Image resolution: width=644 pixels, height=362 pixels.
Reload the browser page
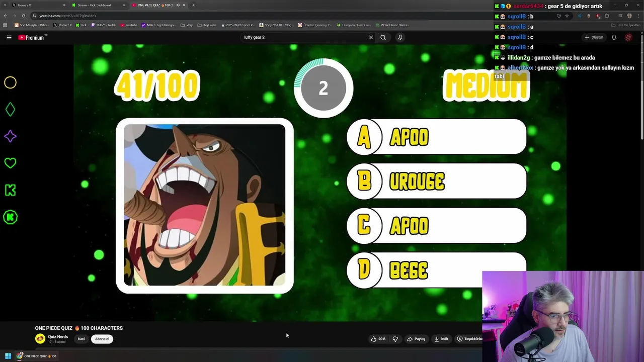click(23, 16)
